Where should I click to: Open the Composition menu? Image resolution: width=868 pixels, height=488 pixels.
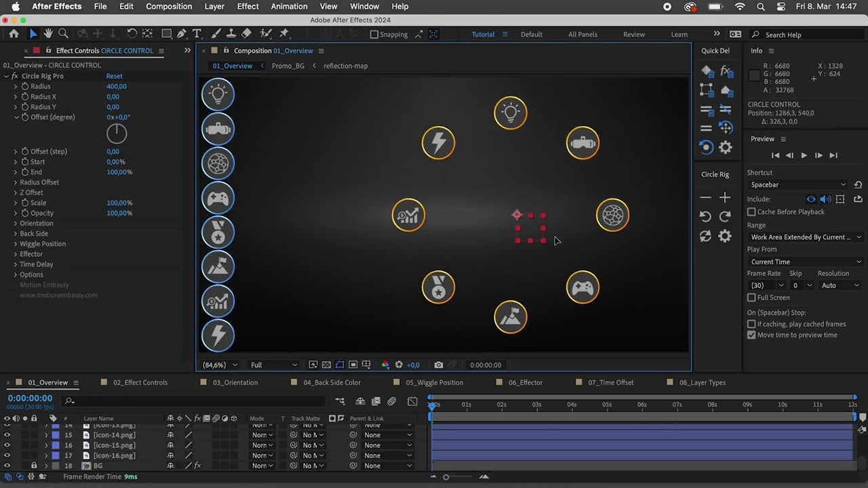pyautogui.click(x=169, y=7)
